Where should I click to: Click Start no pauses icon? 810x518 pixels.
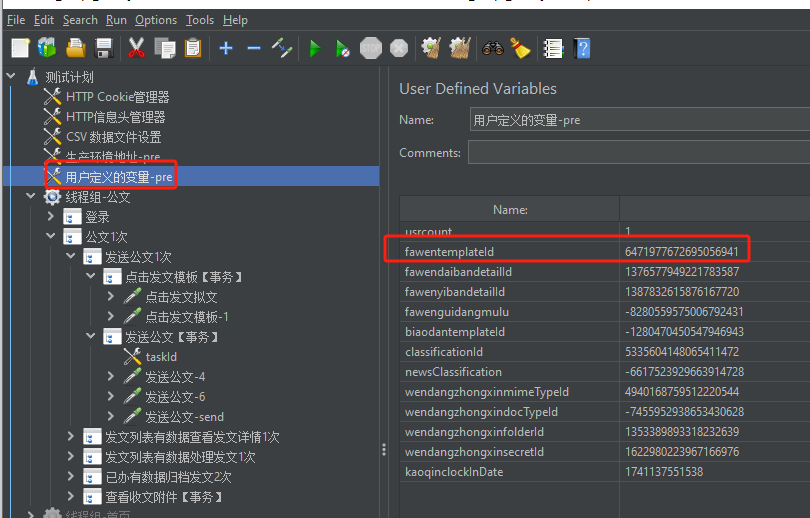pyautogui.click(x=342, y=49)
